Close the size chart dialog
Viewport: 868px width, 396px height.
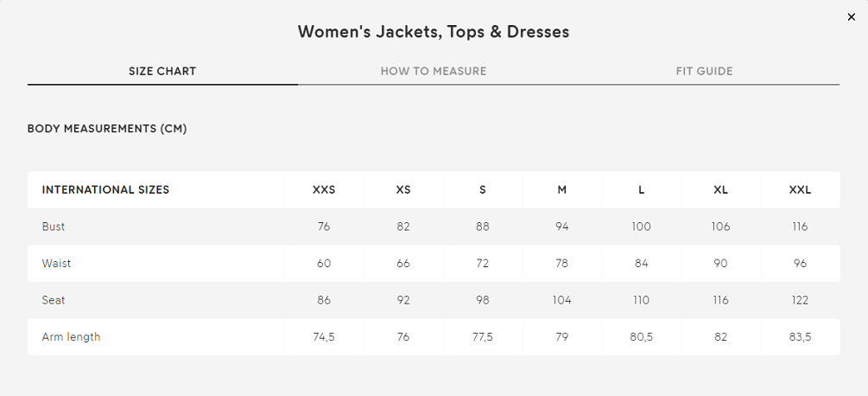click(852, 17)
